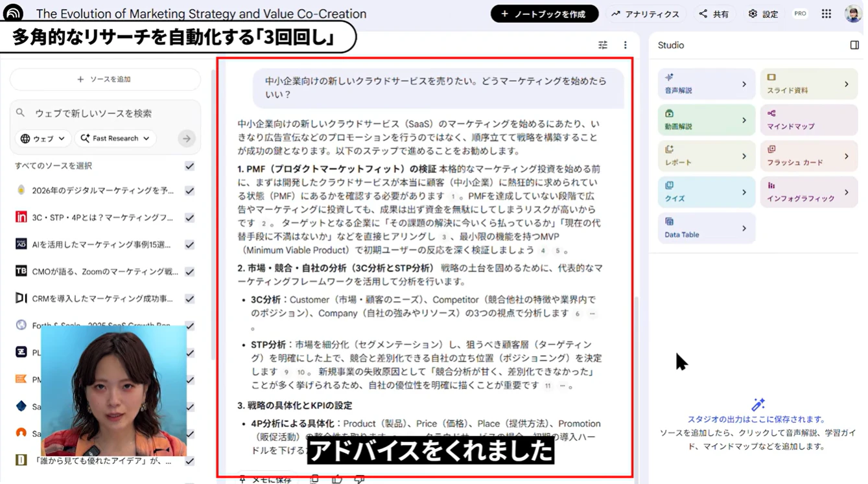Click the magnifier icon in source search
The height and width of the screenshot is (484, 868).
pos(21,113)
